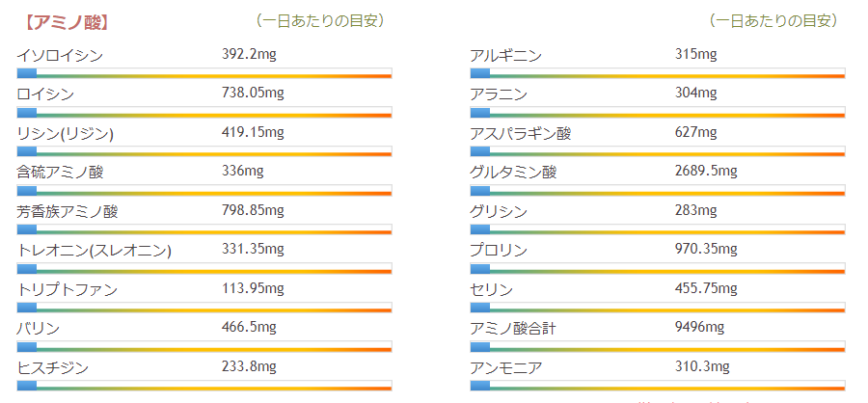Click the 9496mg total value
Image resolution: width=868 pixels, height=403 pixels.
[699, 328]
